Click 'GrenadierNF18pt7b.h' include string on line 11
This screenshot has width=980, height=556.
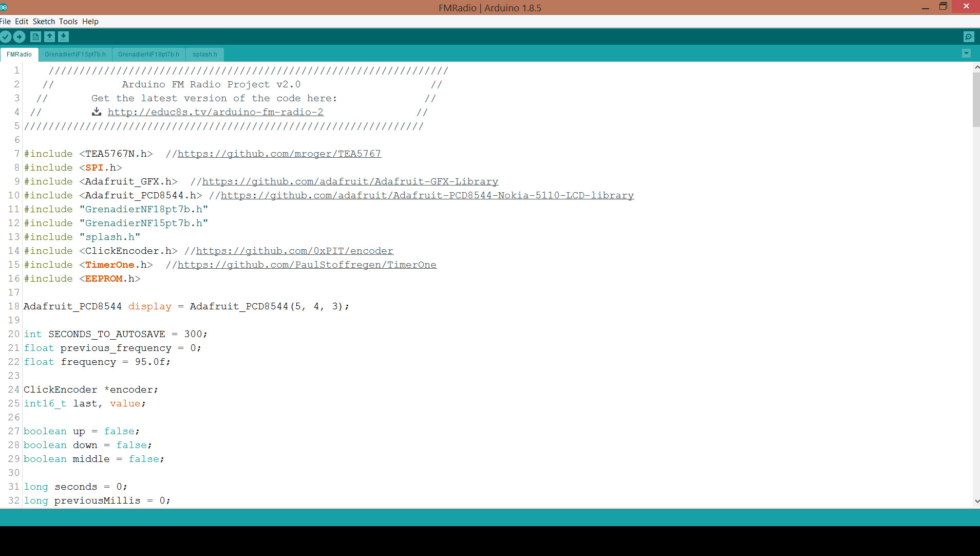click(x=144, y=209)
